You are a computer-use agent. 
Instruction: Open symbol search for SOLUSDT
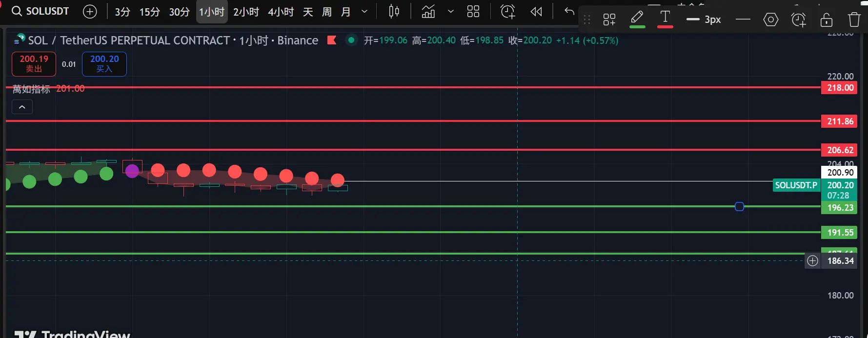tap(40, 11)
